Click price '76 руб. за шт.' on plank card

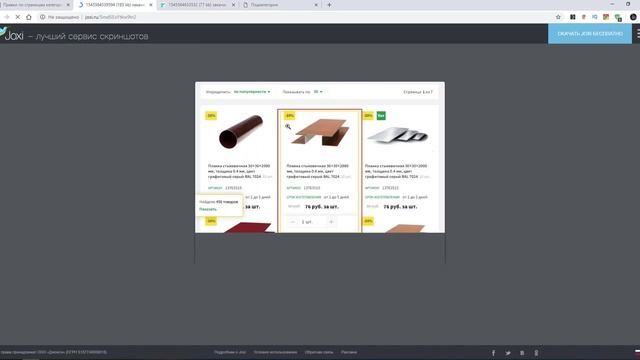pyautogui.click(x=322, y=207)
